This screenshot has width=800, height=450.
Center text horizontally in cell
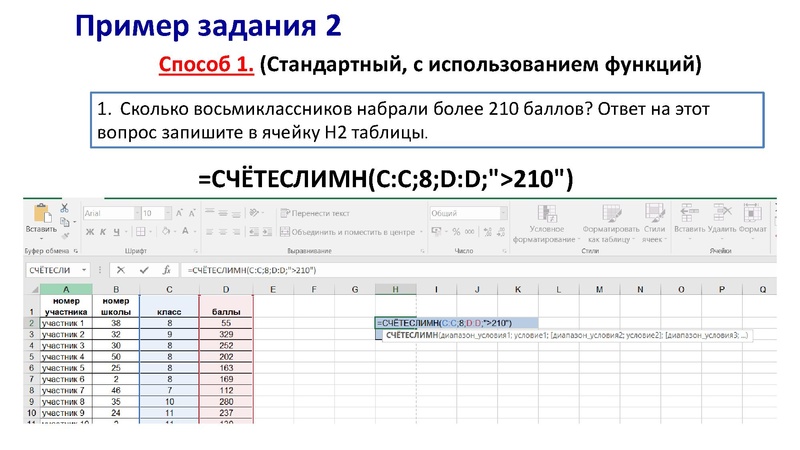coord(223,232)
